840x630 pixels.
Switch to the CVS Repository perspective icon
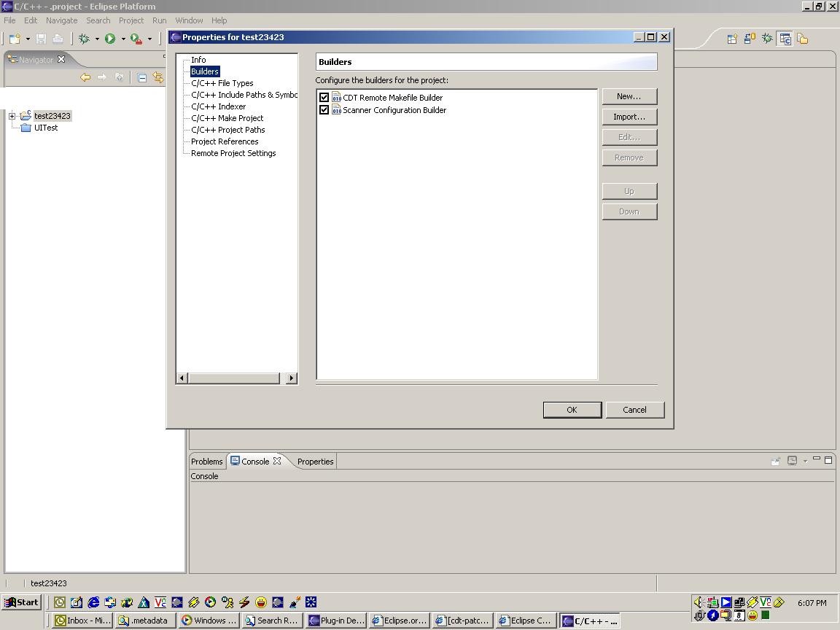click(750, 39)
